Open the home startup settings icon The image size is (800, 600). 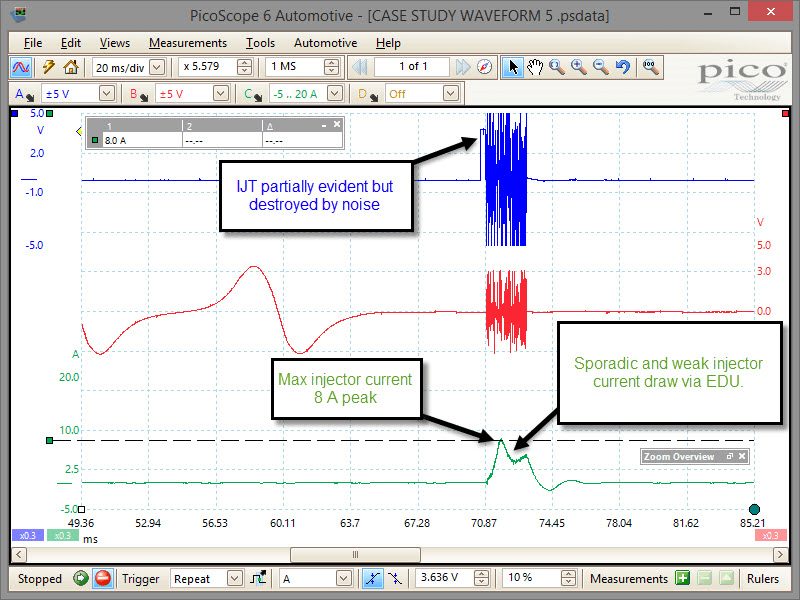[x=70, y=67]
